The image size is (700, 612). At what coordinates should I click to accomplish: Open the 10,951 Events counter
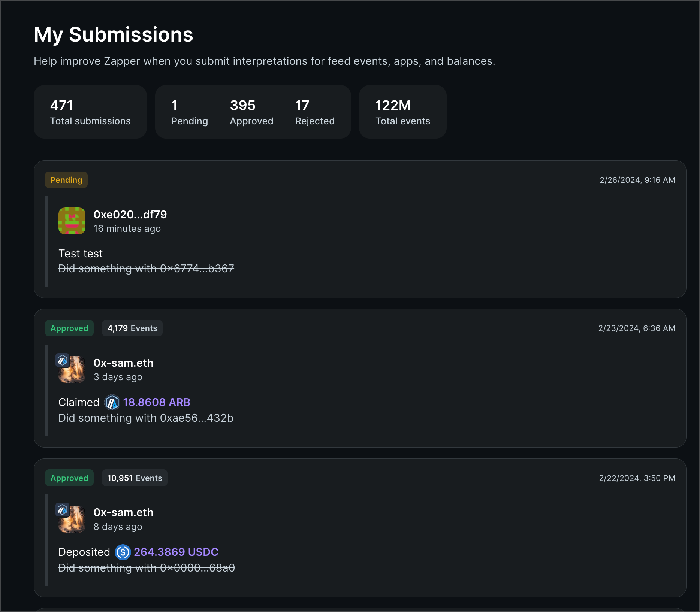[x=135, y=478]
